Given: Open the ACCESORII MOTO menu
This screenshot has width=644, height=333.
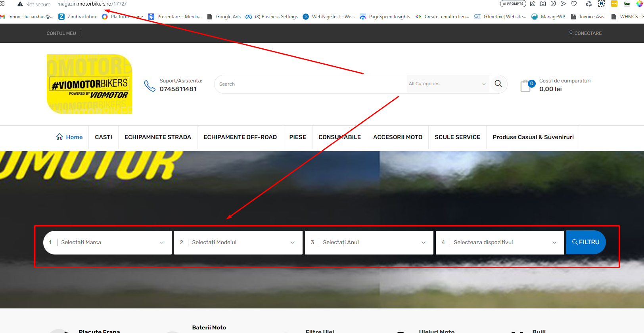Looking at the screenshot, I should click(x=398, y=137).
